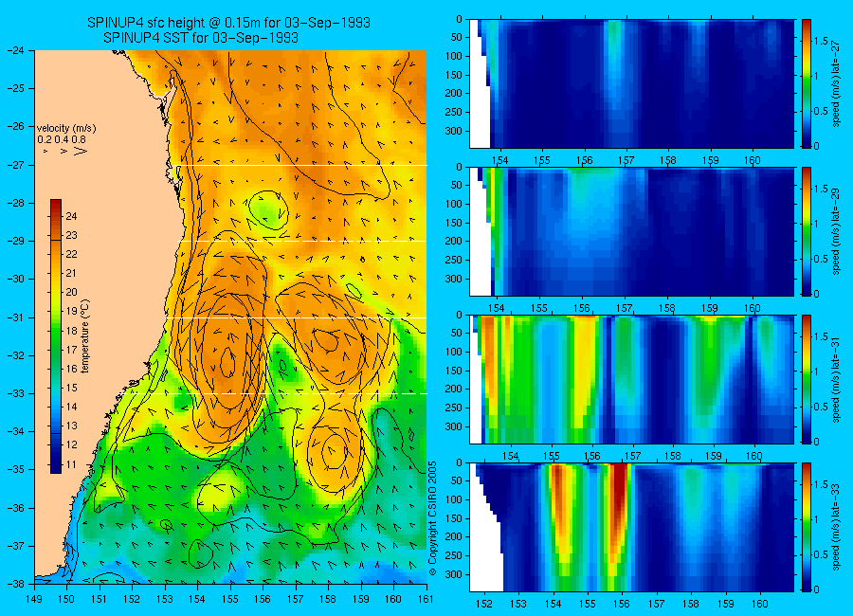
Task: Click the 160 longitude label under the lat=-33 panel
Action: pos(759,604)
